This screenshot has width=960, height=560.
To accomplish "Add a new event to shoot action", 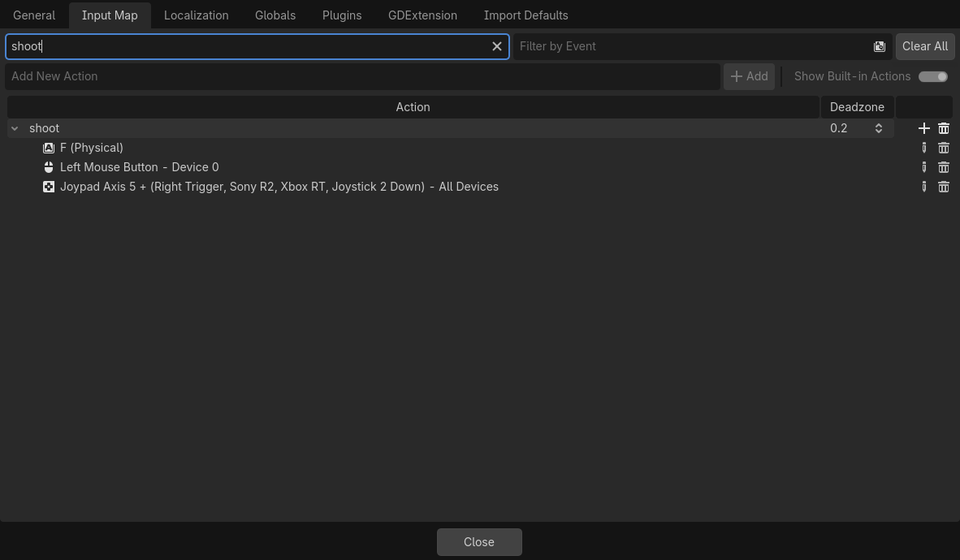I will point(924,128).
